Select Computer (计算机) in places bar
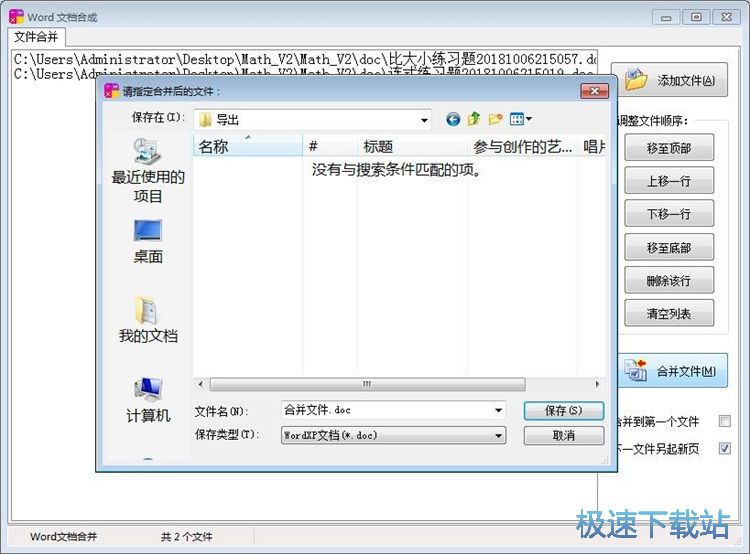 point(148,400)
